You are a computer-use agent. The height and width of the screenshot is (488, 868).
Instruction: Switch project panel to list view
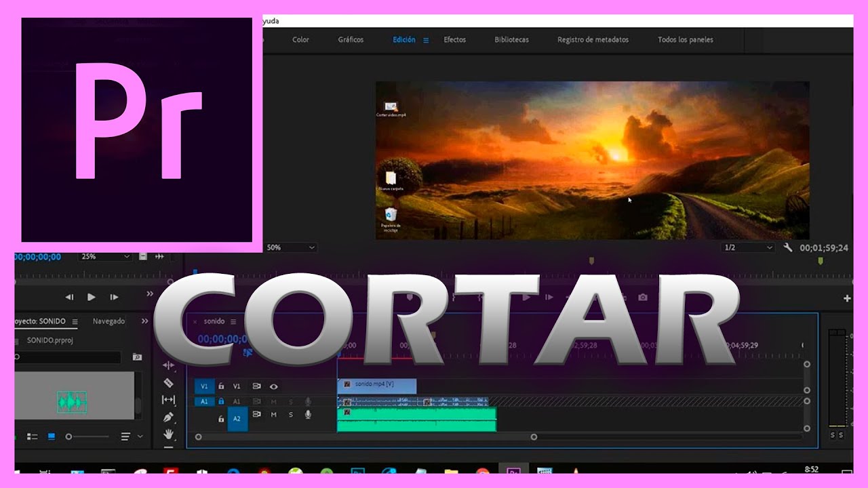tap(33, 437)
